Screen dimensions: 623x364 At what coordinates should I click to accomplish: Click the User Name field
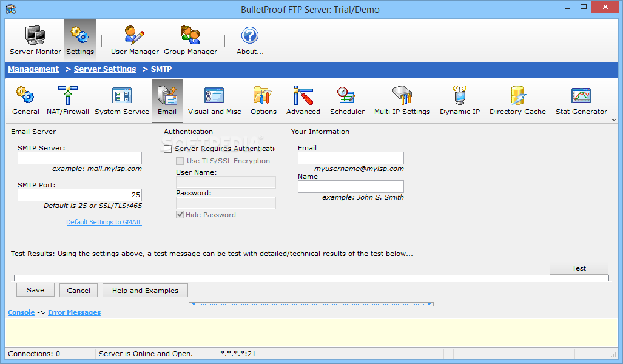(226, 183)
